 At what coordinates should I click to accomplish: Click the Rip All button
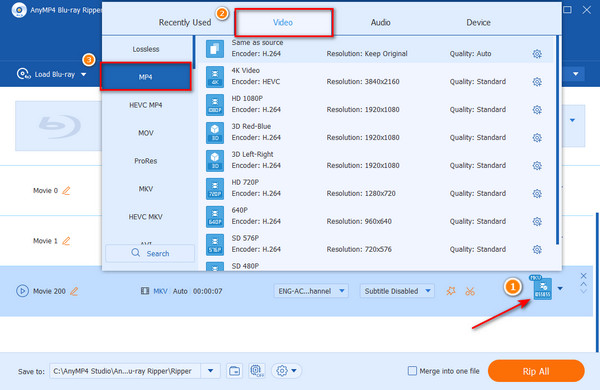[x=536, y=371]
